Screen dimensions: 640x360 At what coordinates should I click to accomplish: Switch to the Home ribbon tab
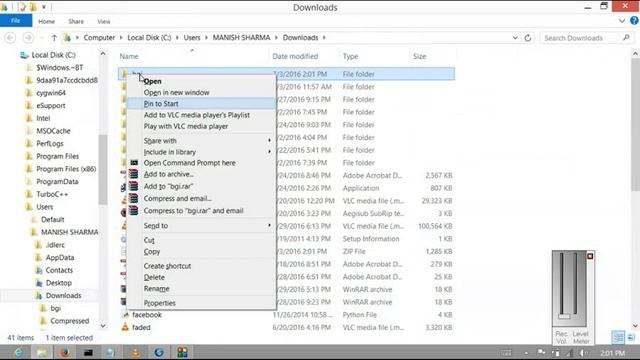tap(47, 21)
